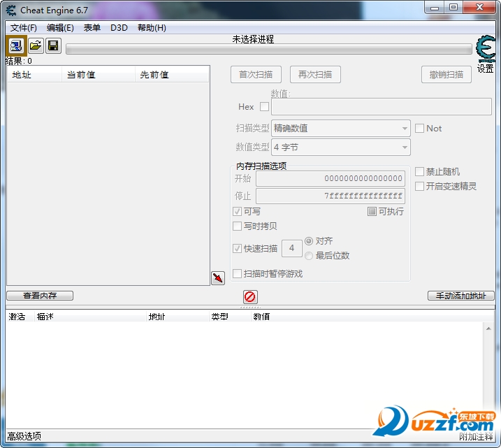Save table with floppy disk icon
The width and height of the screenshot is (501, 448).
[x=53, y=45]
